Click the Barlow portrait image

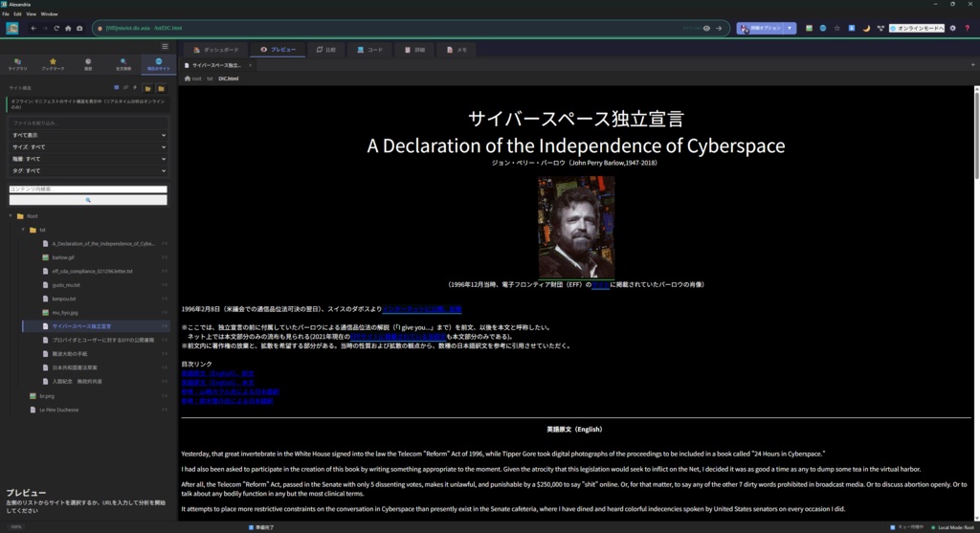(575, 227)
